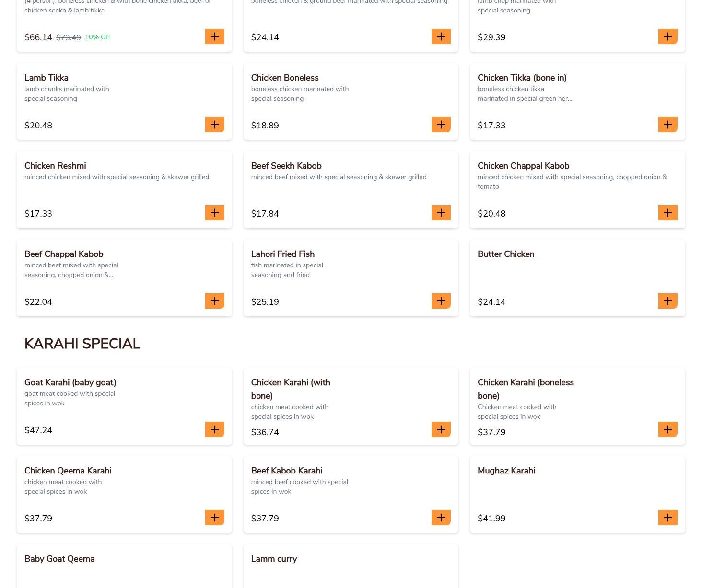Select the Beef Kabob Karahi title

coord(287,471)
